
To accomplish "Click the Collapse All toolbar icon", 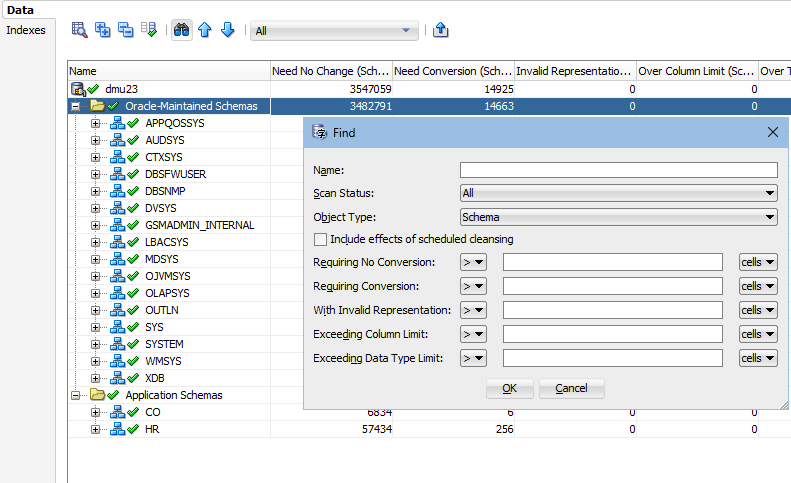I will point(126,30).
